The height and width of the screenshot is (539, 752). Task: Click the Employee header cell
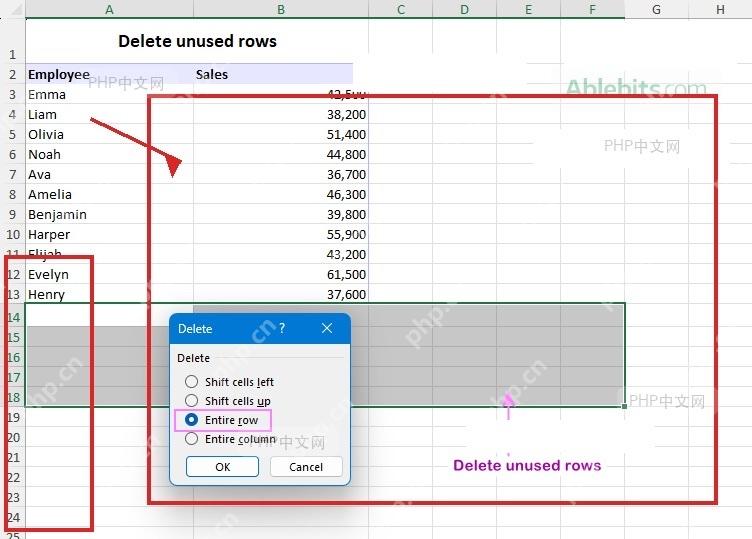click(109, 74)
